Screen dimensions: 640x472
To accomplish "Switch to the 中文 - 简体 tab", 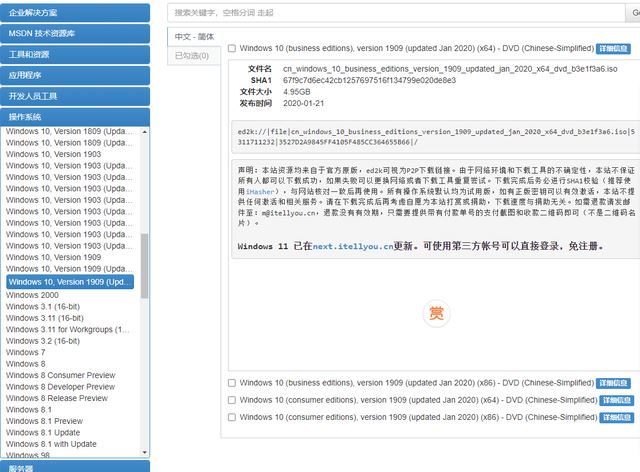I will pos(194,36).
